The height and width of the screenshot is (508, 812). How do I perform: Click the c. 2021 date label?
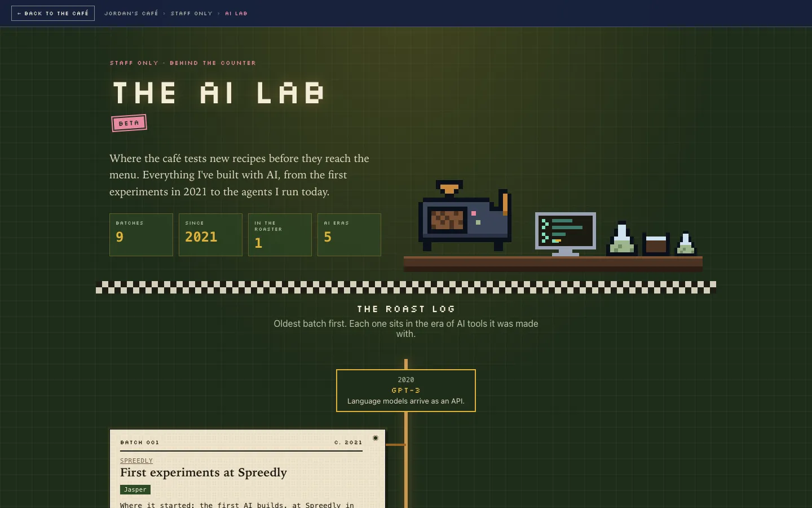coord(348,443)
